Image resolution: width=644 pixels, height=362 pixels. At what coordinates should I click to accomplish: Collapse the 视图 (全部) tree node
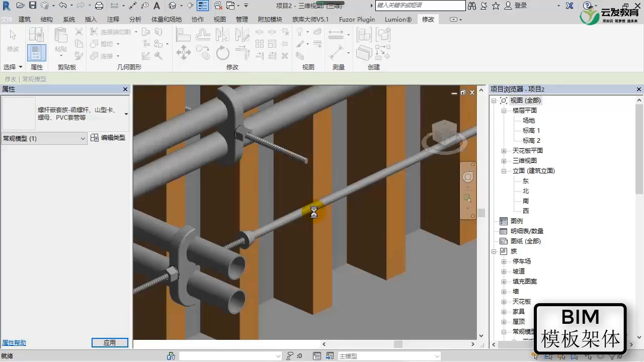(494, 101)
